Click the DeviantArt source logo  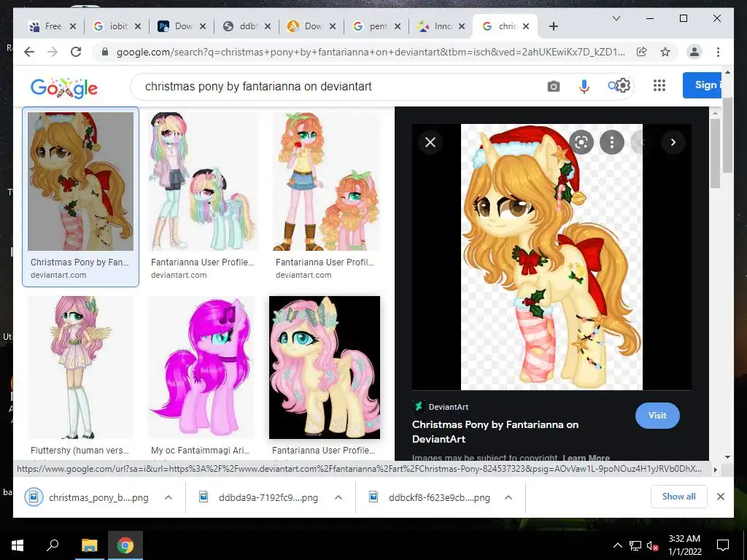418,406
